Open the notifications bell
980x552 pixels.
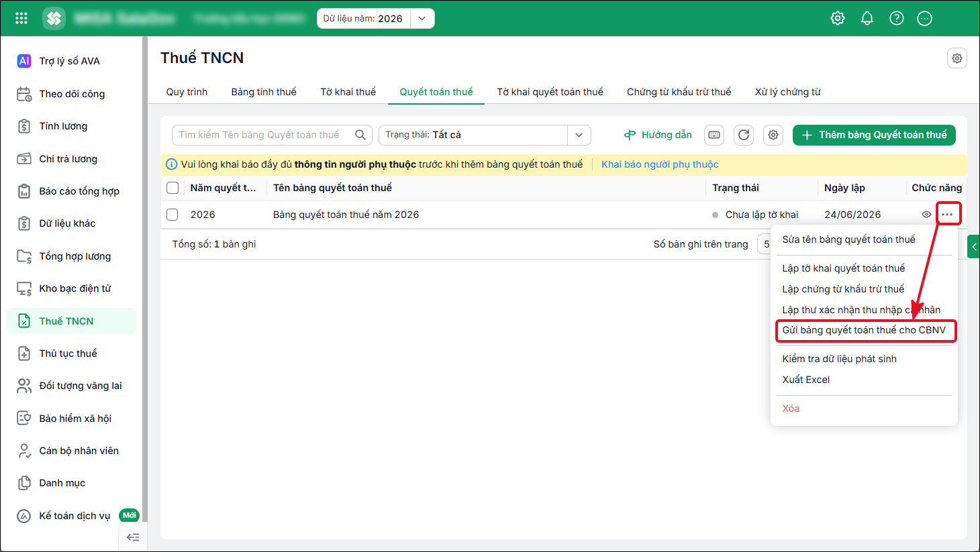tap(867, 18)
